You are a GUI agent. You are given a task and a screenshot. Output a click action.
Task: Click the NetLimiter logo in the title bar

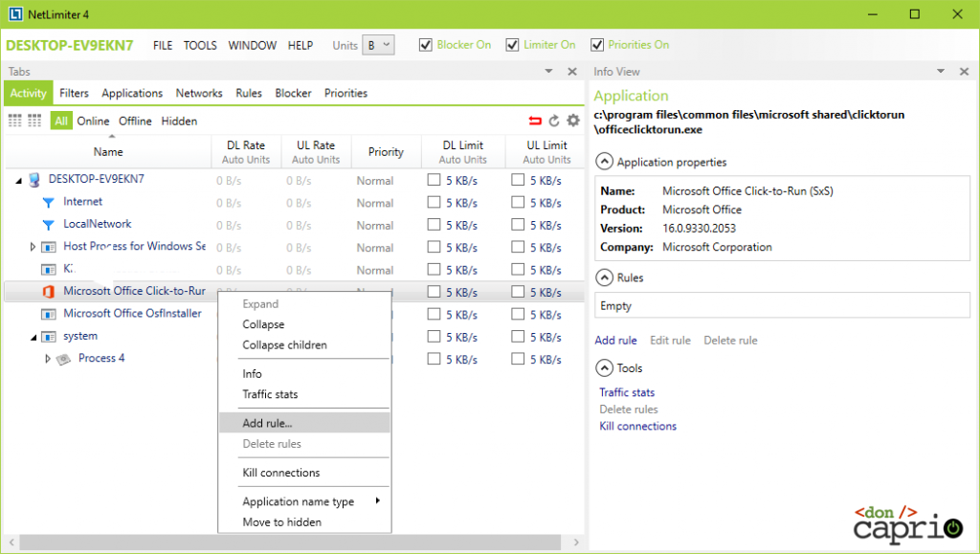point(15,13)
